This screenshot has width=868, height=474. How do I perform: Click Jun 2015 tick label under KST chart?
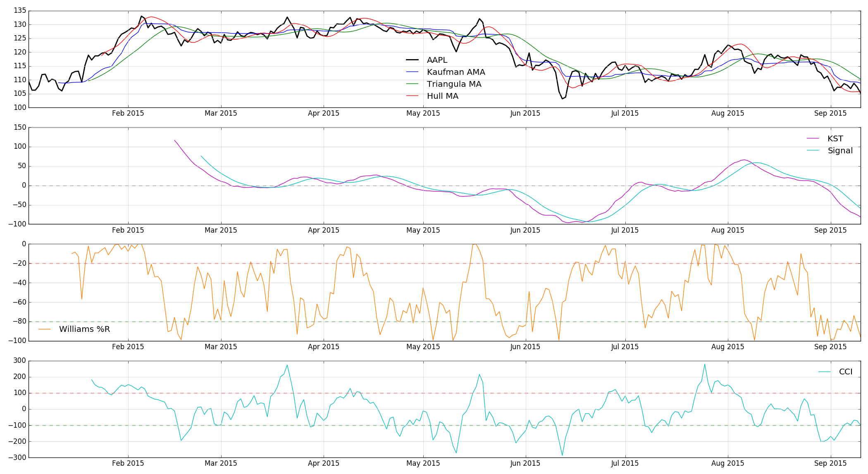tap(525, 230)
